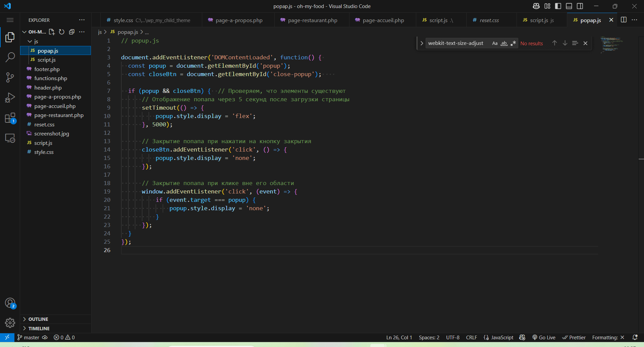Open remote window indicator
The width and height of the screenshot is (644, 347).
pos(7,337)
